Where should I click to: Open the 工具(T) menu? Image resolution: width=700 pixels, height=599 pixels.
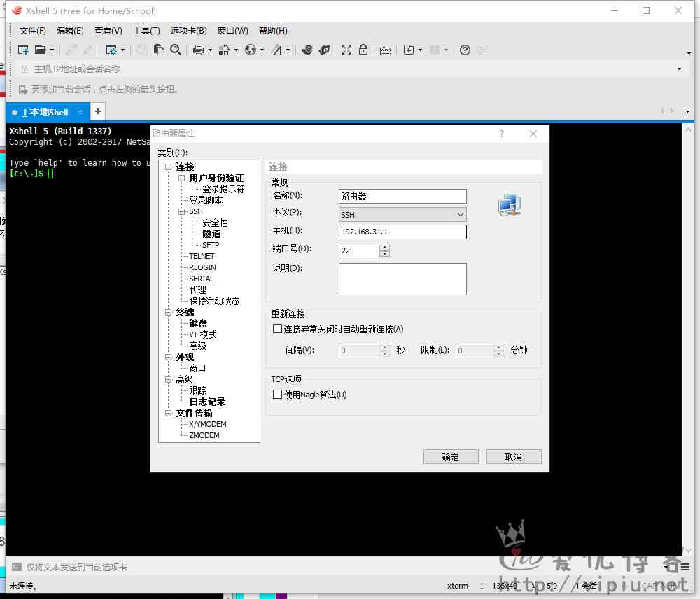[146, 30]
